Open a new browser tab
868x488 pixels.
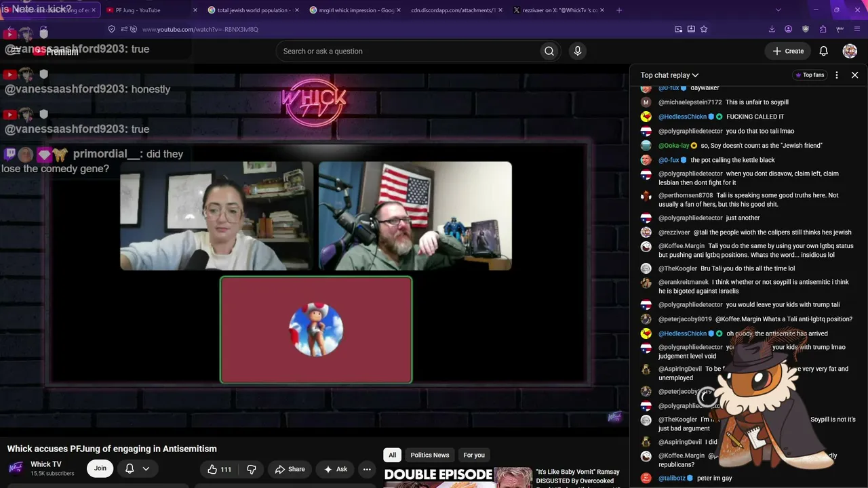(619, 10)
